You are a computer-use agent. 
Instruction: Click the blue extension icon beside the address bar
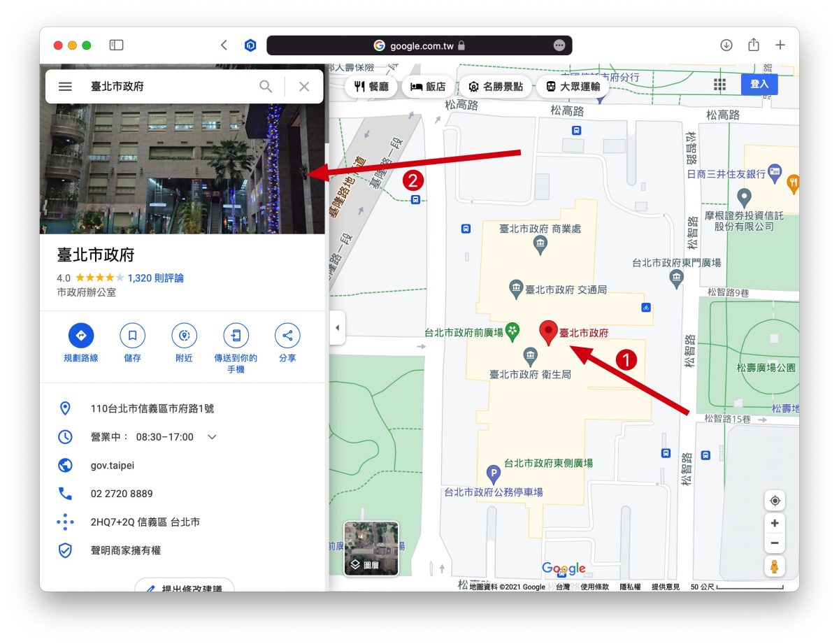click(x=250, y=45)
